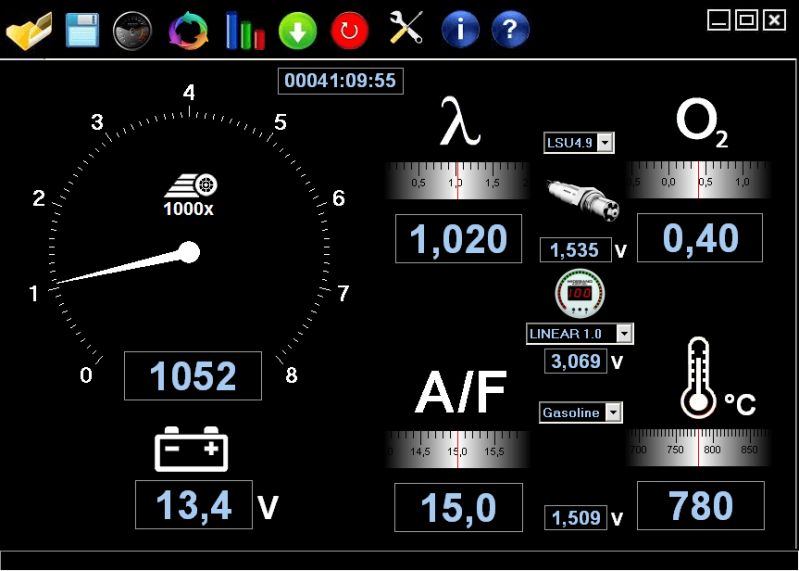Click the sensor voltage 1,535
Viewport: 799px width, 571px height.
click(575, 250)
